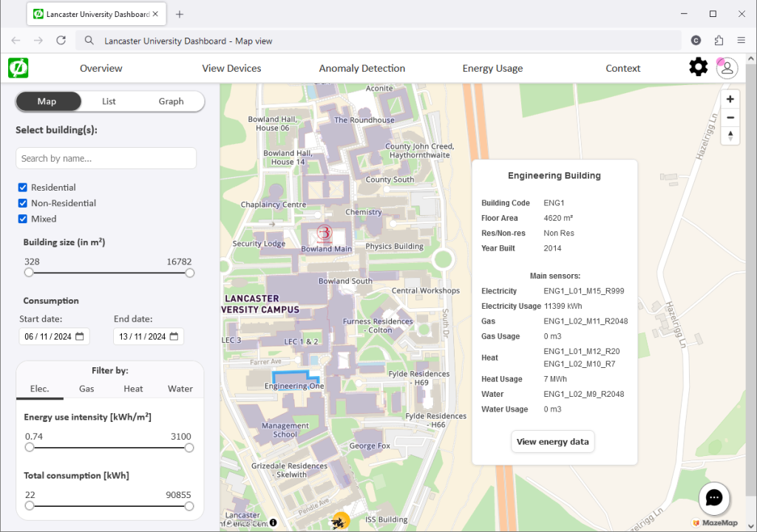This screenshot has width=757, height=532.
Task: Zoom in using the map plus icon
Action: (x=730, y=98)
